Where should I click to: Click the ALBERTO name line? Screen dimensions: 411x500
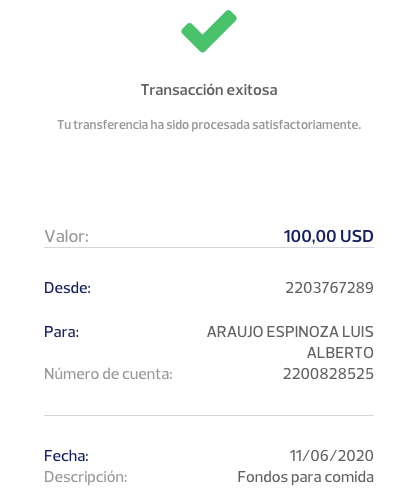(x=340, y=353)
